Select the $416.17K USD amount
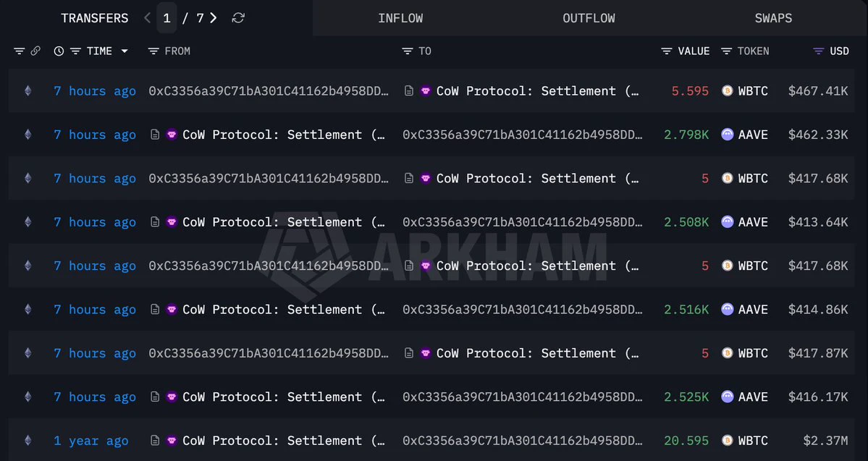The width and height of the screenshot is (868, 461). (817, 397)
